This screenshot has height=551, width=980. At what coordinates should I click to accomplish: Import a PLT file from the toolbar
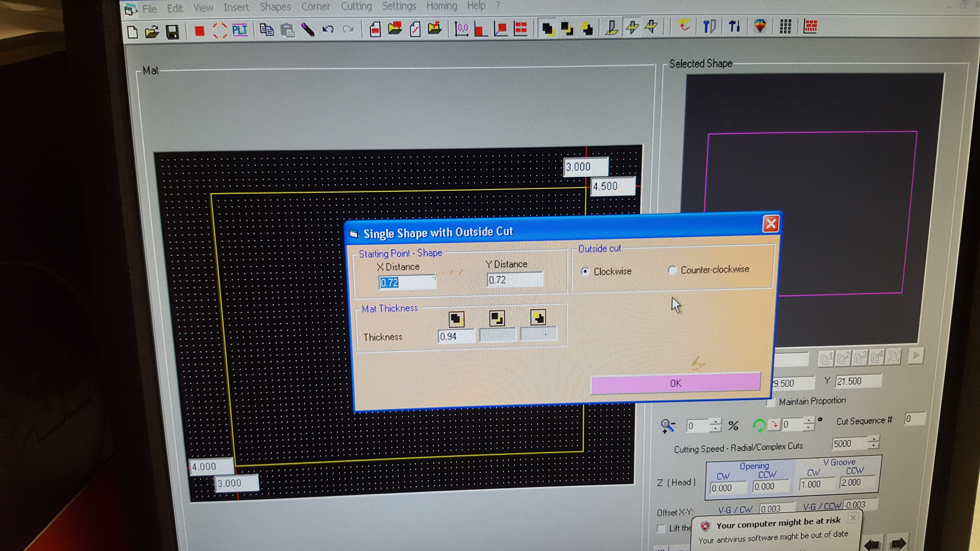coord(240,30)
